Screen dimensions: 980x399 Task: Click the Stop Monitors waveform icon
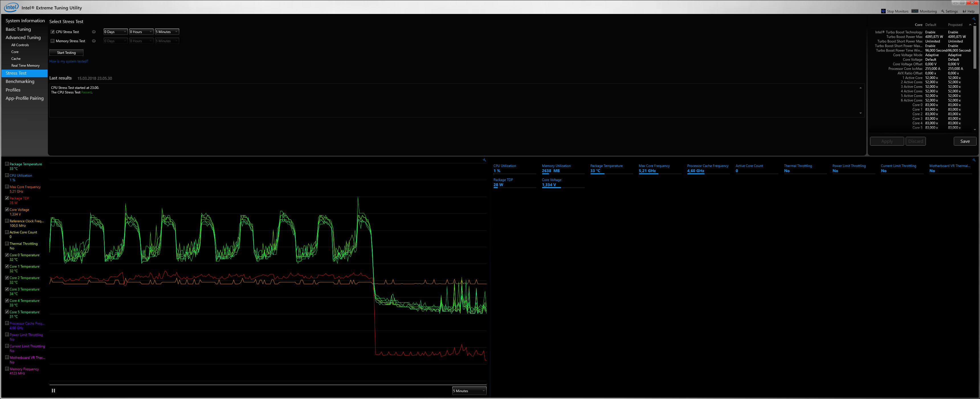883,11
